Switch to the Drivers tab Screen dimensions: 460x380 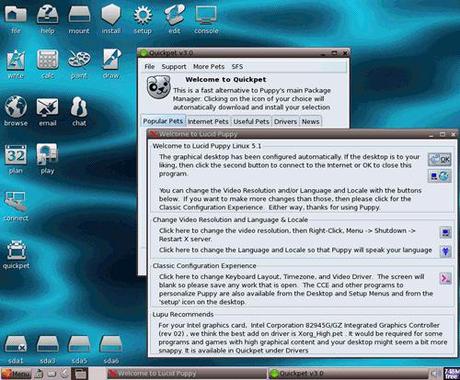tap(285, 122)
